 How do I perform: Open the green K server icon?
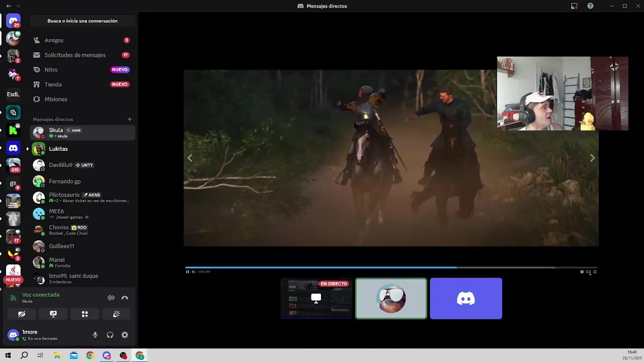[13, 130]
